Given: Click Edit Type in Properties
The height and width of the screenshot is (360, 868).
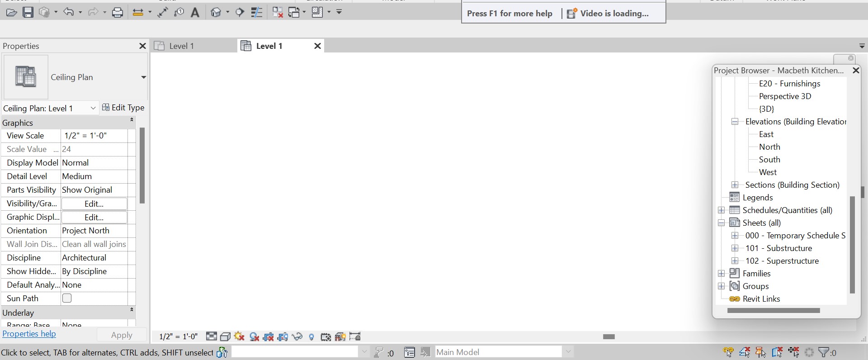Looking at the screenshot, I should click(x=123, y=108).
